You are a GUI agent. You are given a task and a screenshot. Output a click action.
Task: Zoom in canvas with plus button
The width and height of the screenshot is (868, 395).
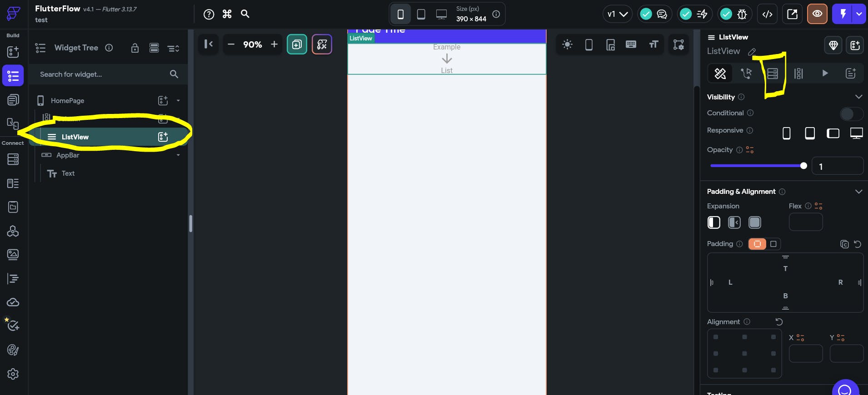click(274, 44)
